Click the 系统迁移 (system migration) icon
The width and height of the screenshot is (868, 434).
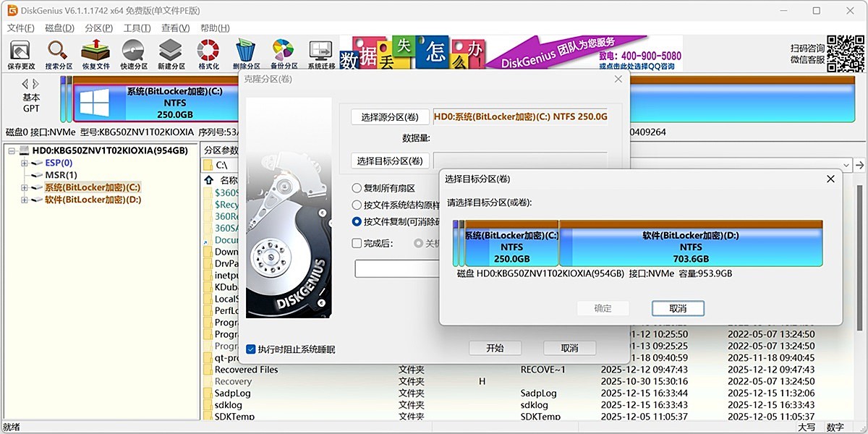[320, 51]
